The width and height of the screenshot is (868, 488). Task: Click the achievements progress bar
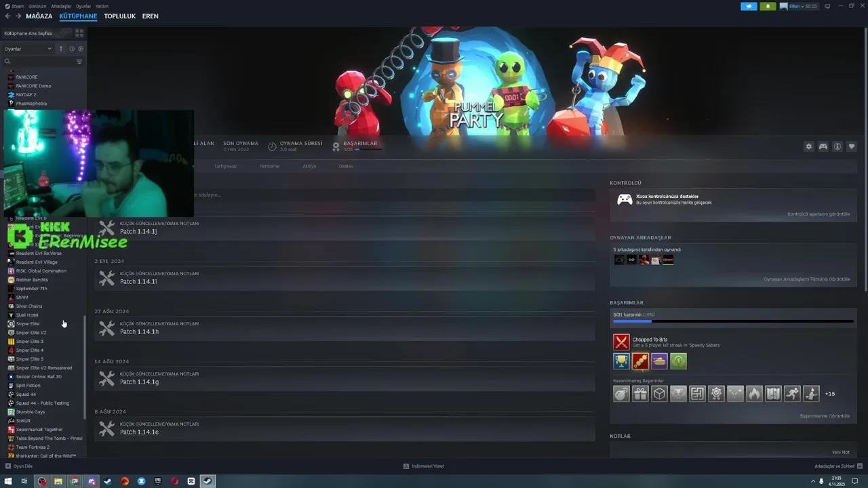(x=733, y=321)
